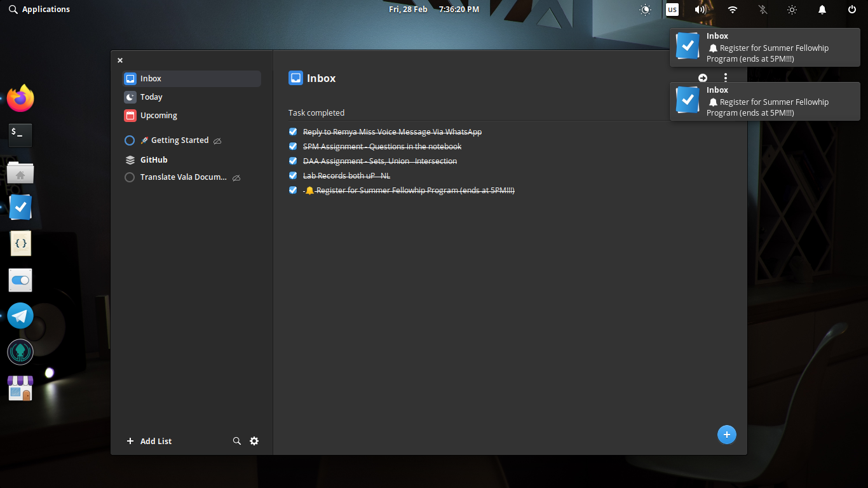Click the Today moon icon

click(130, 97)
